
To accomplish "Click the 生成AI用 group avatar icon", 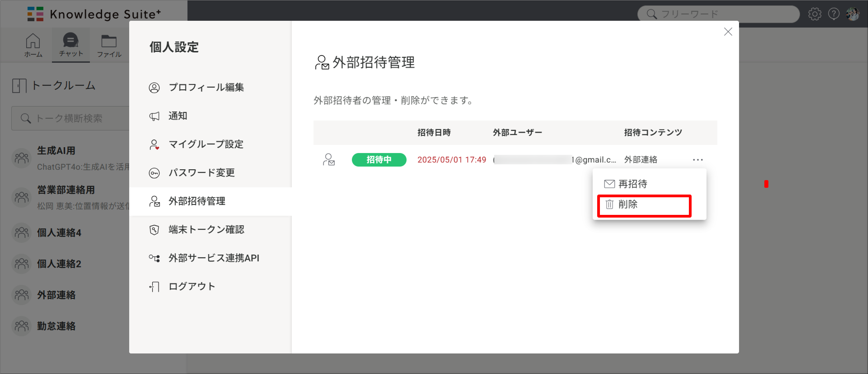I will (x=21, y=158).
